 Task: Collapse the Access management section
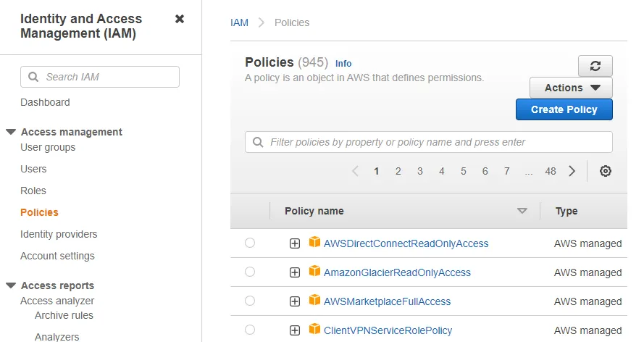[11, 132]
